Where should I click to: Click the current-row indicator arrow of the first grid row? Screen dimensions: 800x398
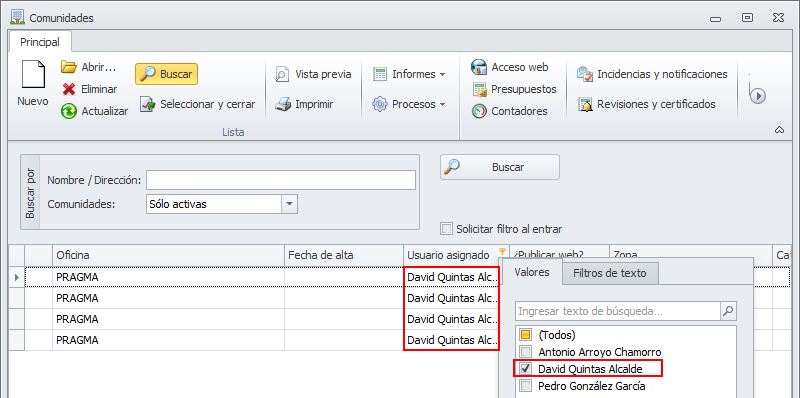pos(17,277)
